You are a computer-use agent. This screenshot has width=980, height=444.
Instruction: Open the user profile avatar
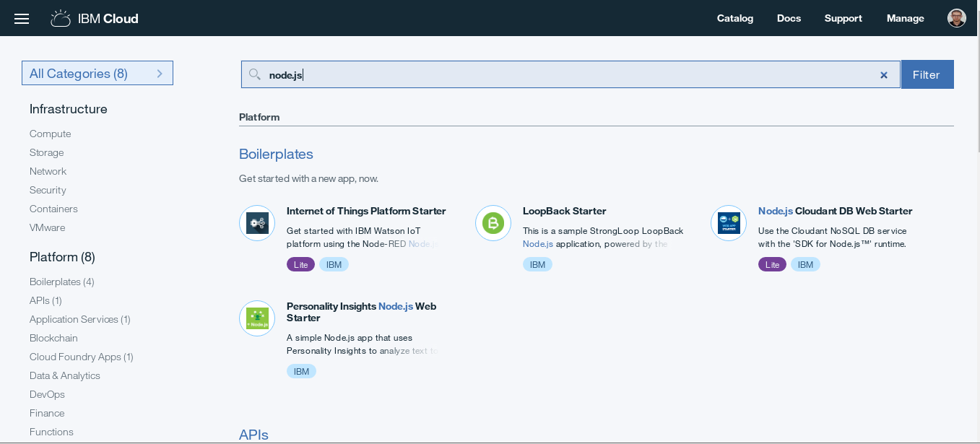(x=956, y=19)
